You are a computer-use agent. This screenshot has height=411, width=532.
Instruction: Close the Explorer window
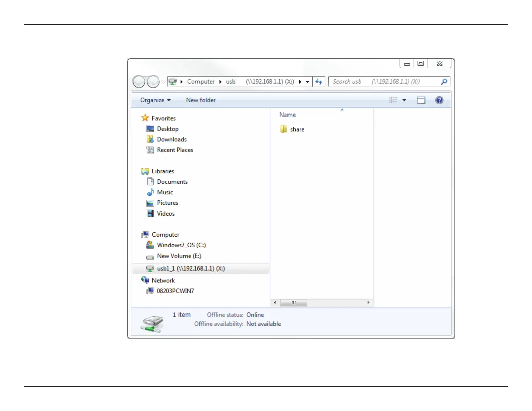point(440,64)
